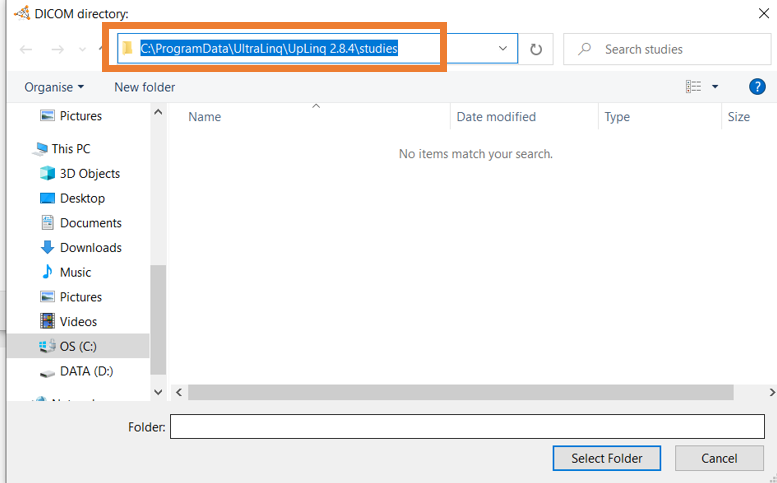Viewport: 777px width, 483px height.
Task: Create a New folder
Action: tap(145, 87)
